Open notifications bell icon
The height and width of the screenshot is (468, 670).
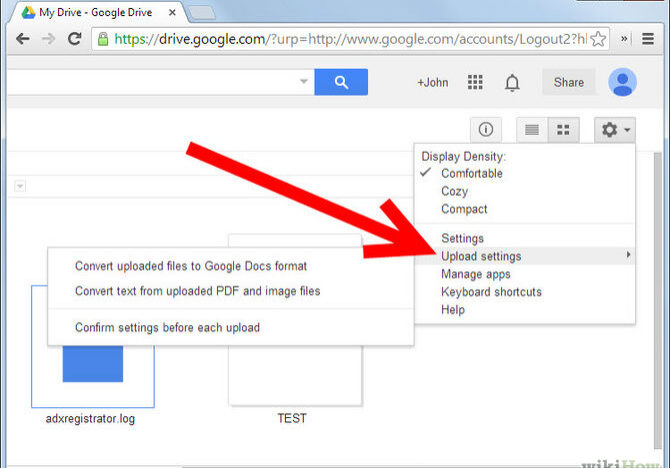coord(512,82)
